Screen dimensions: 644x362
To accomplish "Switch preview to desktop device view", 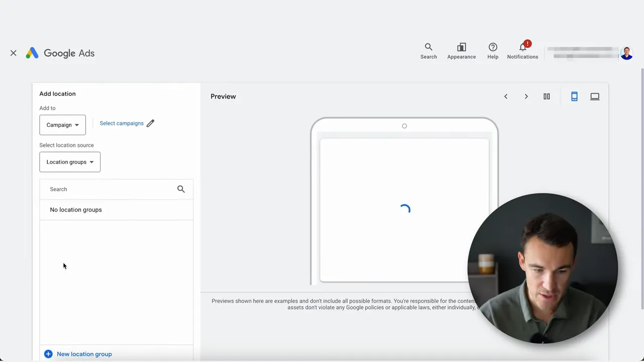I will point(595,96).
